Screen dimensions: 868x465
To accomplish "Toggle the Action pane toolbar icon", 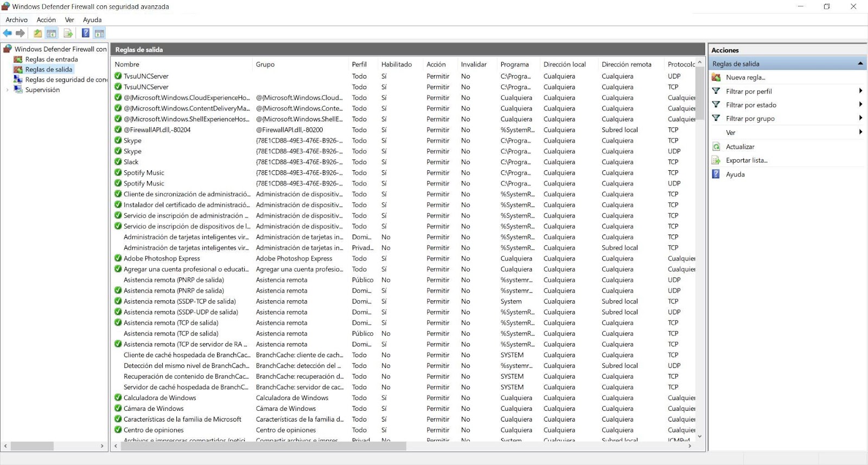I will (x=99, y=34).
